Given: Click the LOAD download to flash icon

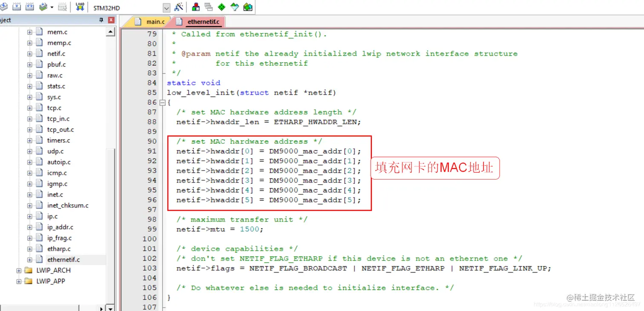Looking at the screenshot, I should pos(80,7).
